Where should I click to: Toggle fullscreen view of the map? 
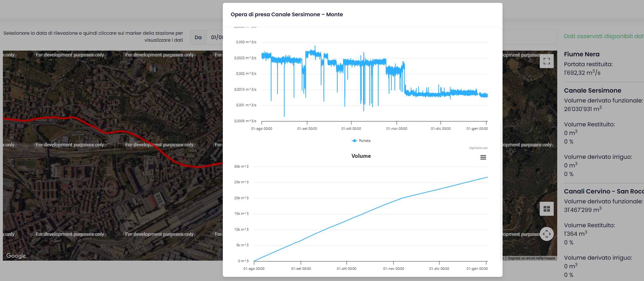coord(546,61)
